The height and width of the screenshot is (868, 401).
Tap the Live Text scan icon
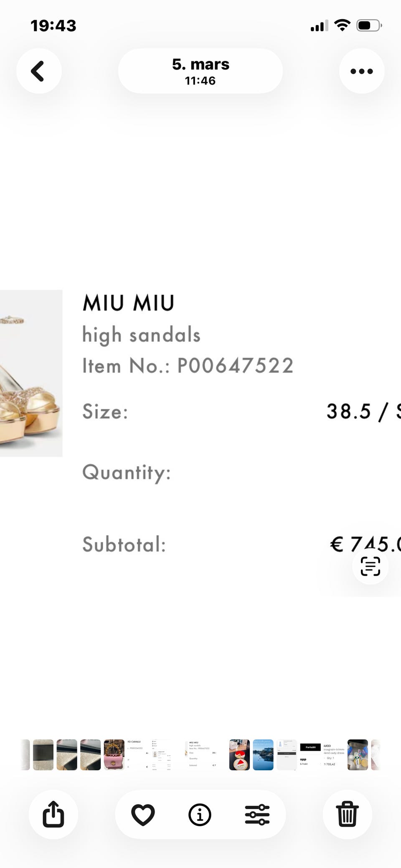coord(370,566)
